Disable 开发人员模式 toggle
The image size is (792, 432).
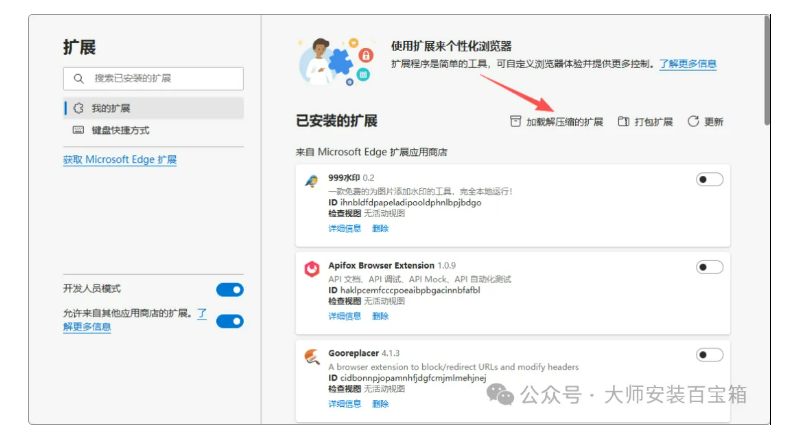(x=229, y=289)
